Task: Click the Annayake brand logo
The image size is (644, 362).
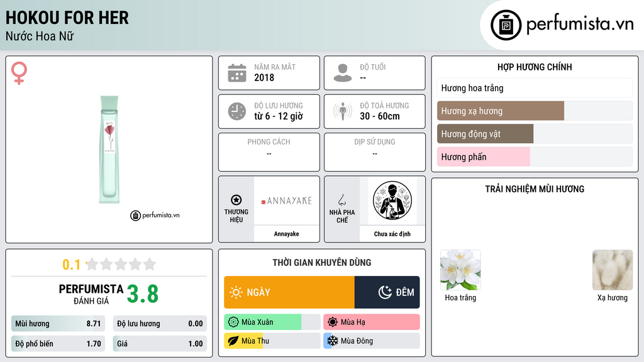Action: click(286, 200)
